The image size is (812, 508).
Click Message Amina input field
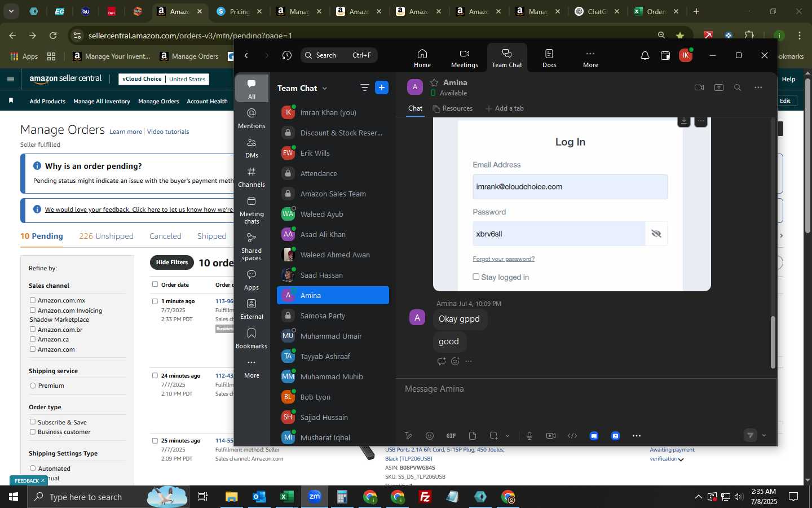(586, 389)
